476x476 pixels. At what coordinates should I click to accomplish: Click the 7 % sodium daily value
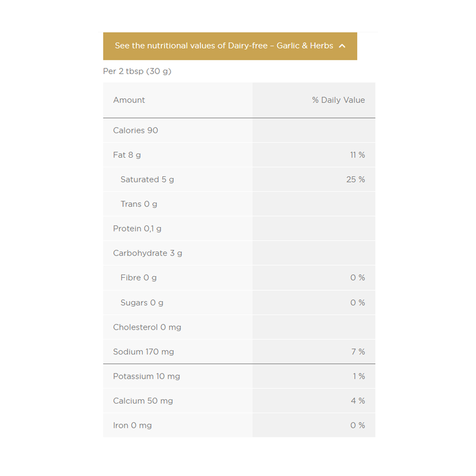tap(358, 352)
